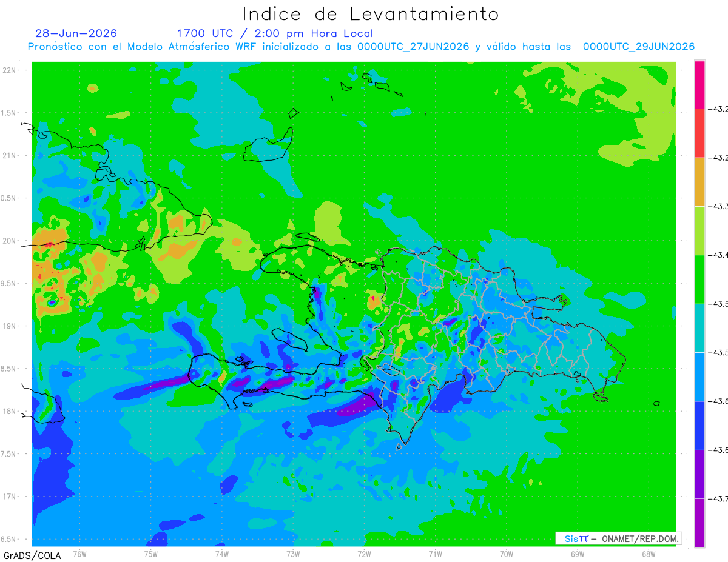
Task: Click the '75W' longitude label
Action: (x=151, y=554)
